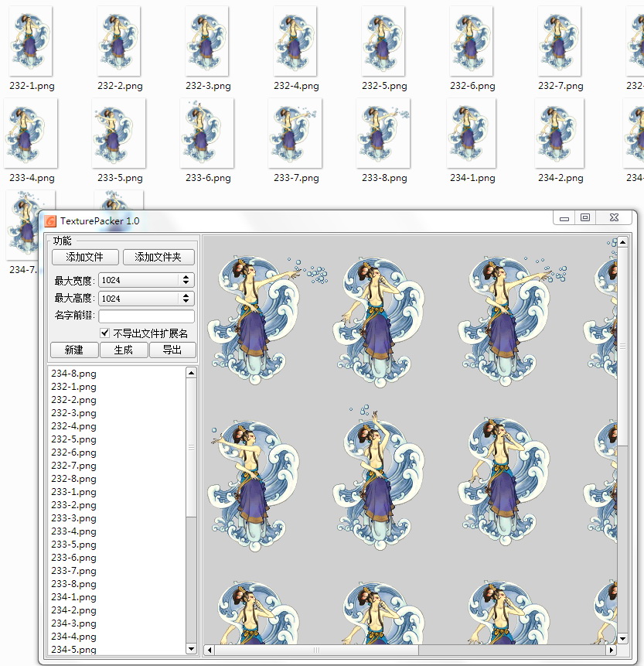Screen dimensions: 644x666
Task: Select 233-4.png in the file list
Action: click(x=74, y=531)
